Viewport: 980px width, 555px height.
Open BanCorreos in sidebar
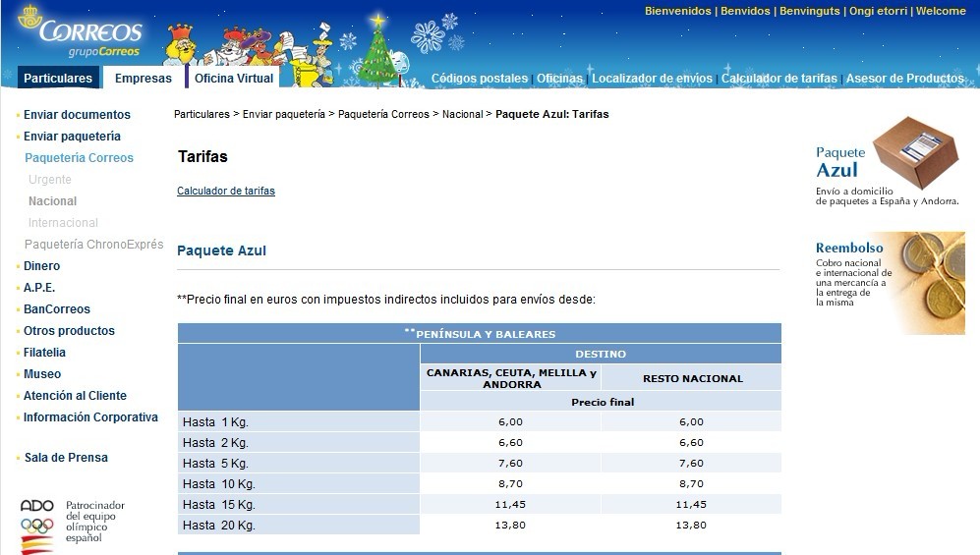[x=57, y=309]
